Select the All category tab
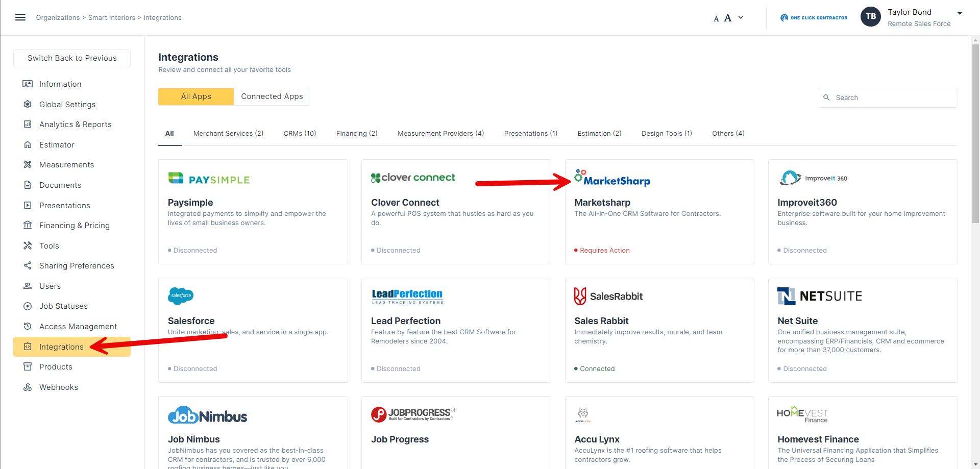Screen dimensions: 980x469 (169, 133)
